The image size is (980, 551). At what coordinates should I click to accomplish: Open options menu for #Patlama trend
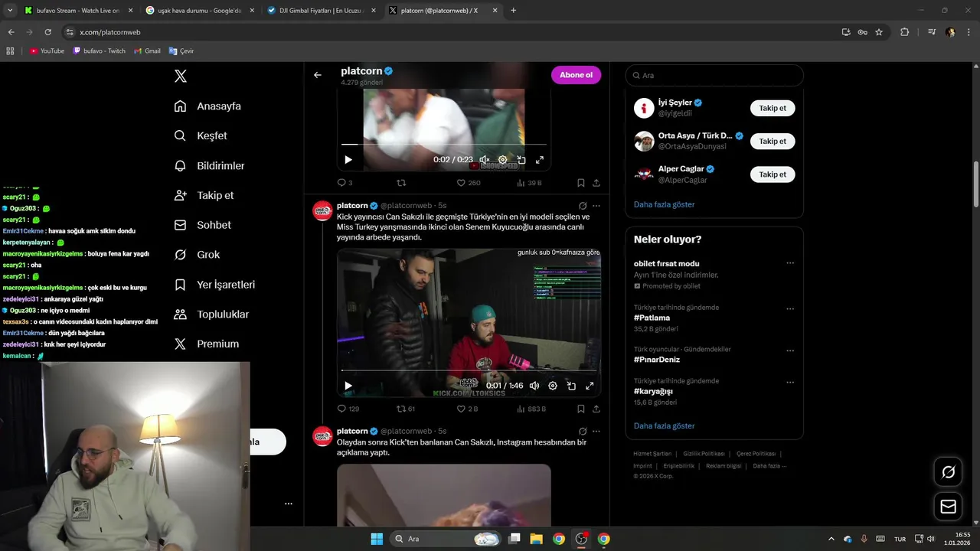[x=790, y=308]
